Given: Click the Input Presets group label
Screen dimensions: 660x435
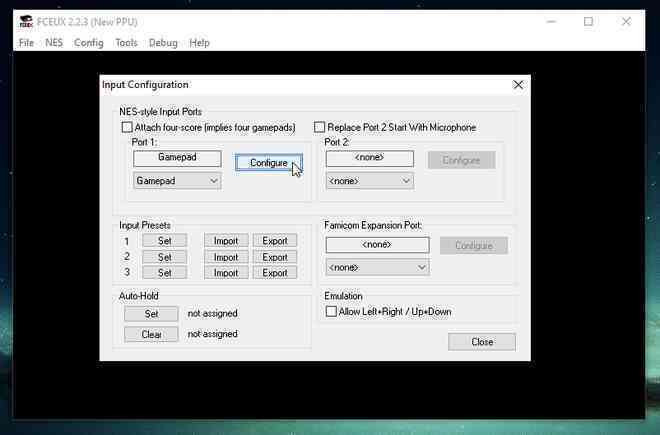Looking at the screenshot, I should pyautogui.click(x=145, y=225).
